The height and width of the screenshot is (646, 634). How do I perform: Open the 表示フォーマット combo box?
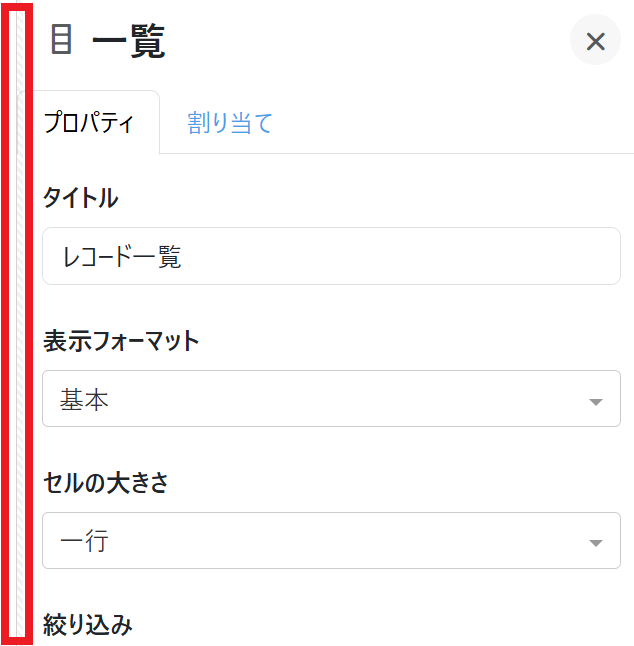[331, 399]
